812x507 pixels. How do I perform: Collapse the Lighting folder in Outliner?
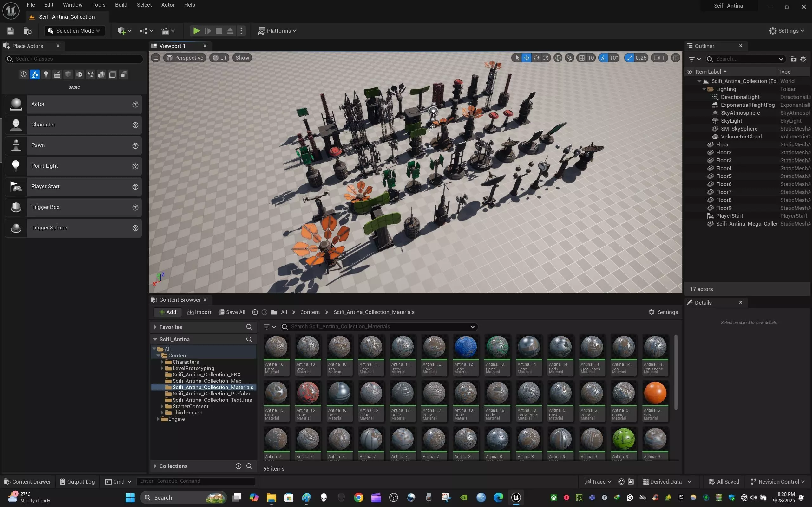point(704,89)
